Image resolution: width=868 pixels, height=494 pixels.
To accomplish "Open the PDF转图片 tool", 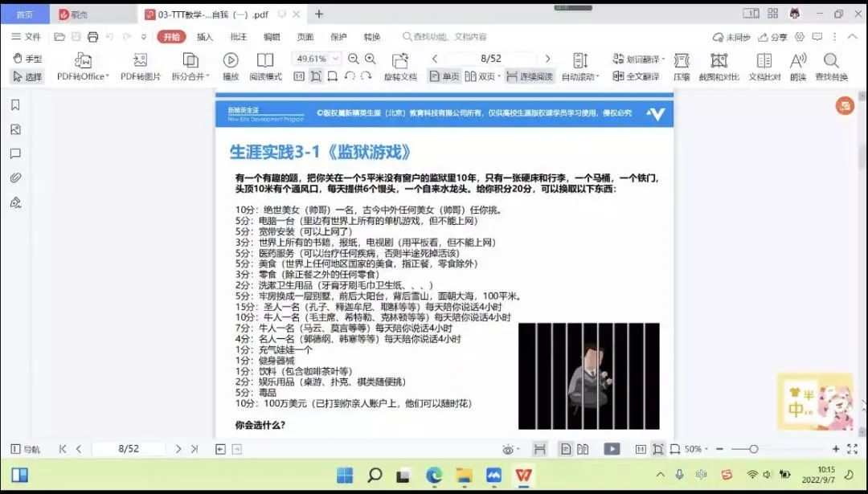I will tap(141, 60).
